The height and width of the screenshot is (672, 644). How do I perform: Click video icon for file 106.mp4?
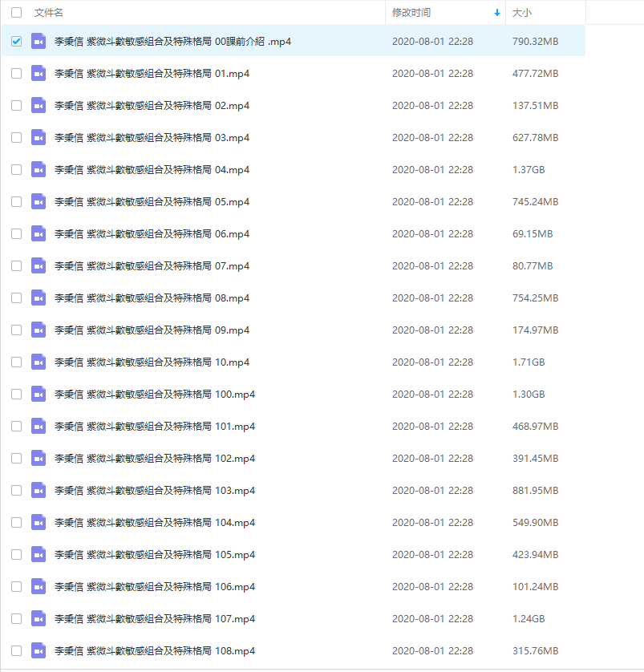click(38, 586)
